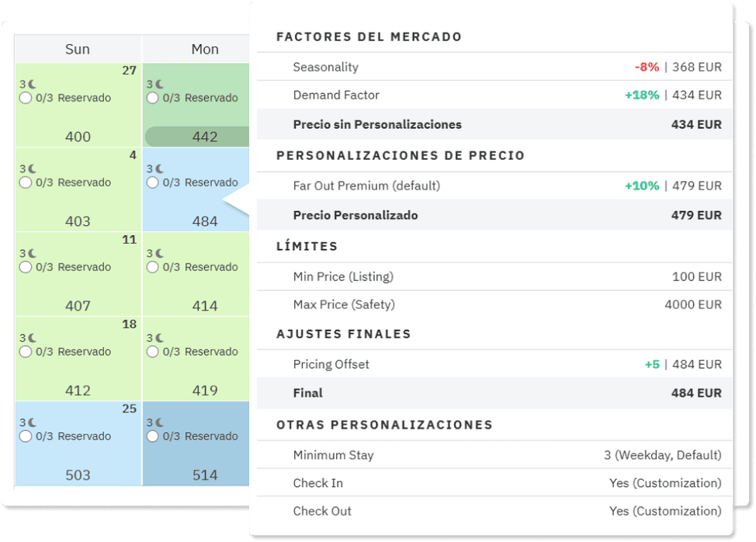Click the moon icon in the Monday cell priced 514

160,422
